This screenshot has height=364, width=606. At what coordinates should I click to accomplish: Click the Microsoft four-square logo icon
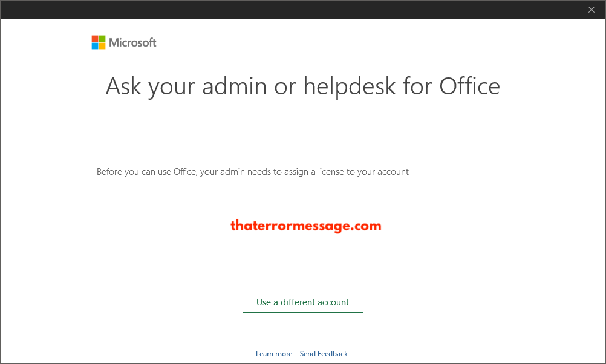99,42
